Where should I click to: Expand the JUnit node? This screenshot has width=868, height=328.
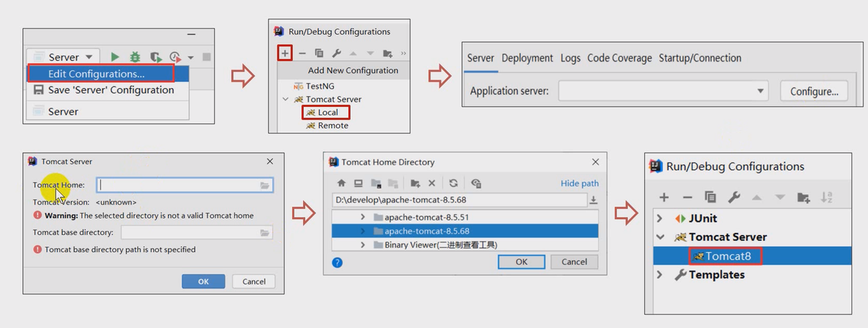tap(660, 219)
